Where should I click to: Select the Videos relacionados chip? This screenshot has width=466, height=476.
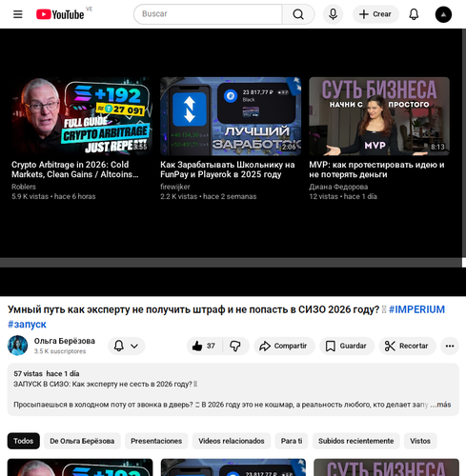tap(232, 441)
